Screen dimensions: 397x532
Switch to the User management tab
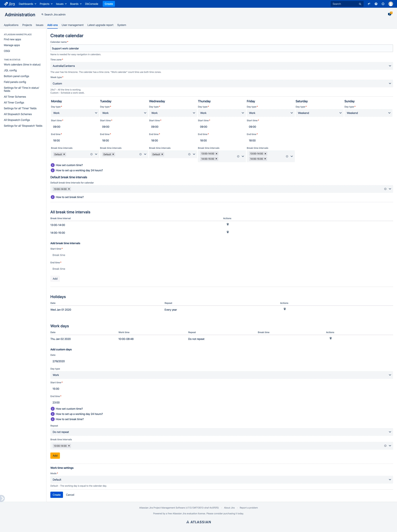72,25
